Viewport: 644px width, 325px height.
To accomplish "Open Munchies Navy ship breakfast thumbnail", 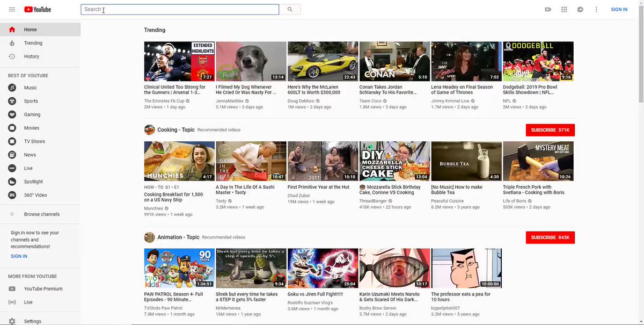I will [179, 161].
